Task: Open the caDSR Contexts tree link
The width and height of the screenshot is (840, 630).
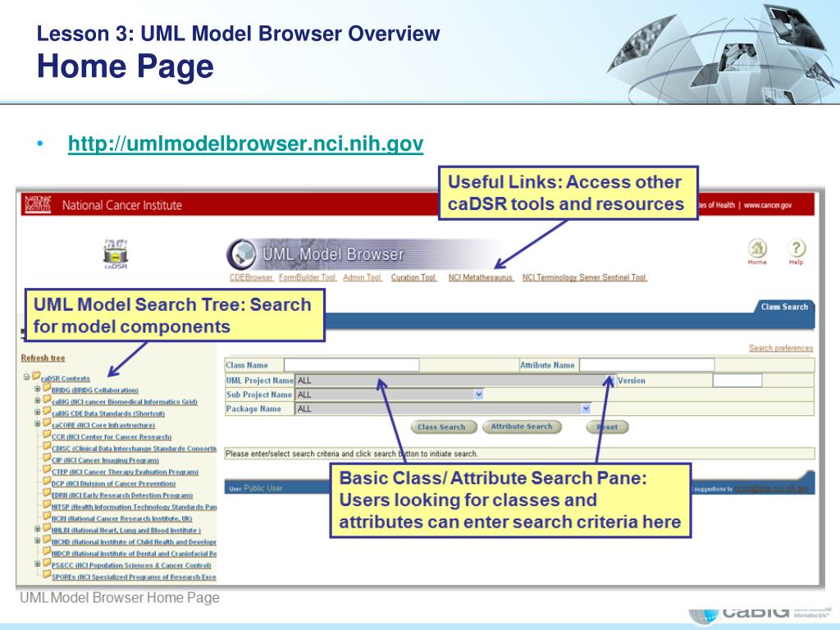Action: tap(66, 378)
